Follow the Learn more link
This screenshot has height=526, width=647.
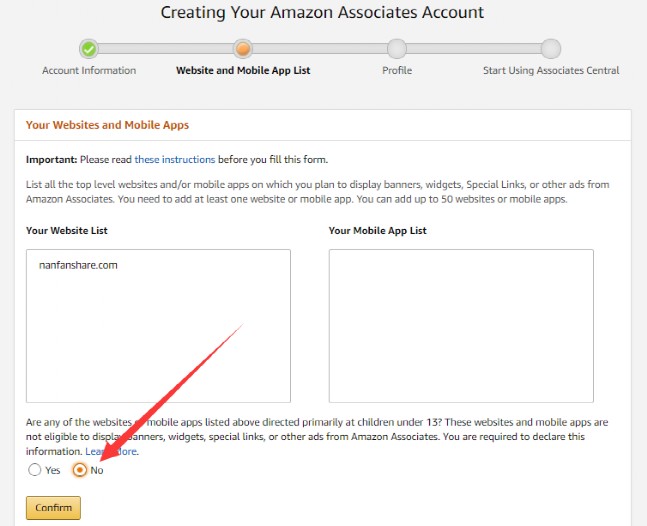point(111,452)
